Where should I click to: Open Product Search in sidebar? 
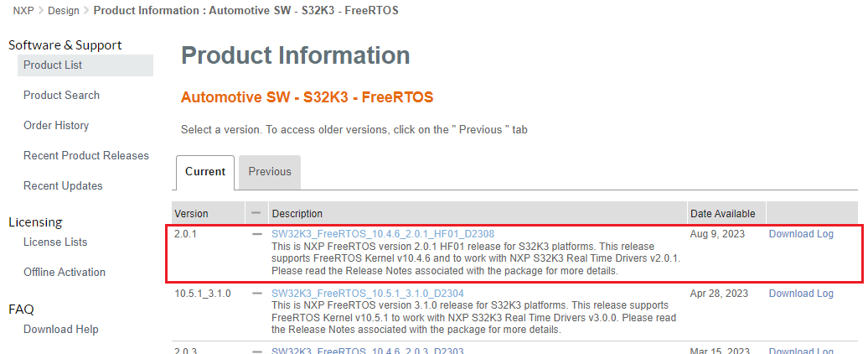point(61,96)
